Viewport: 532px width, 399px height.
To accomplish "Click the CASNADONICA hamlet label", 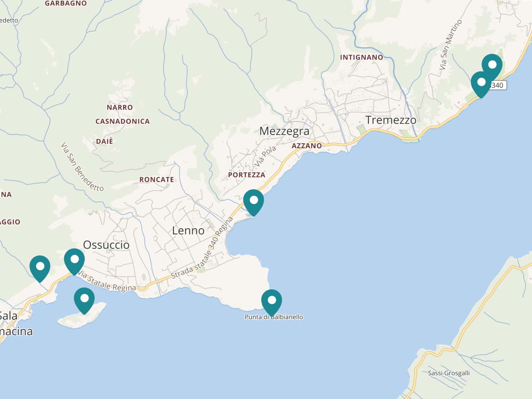I will 123,122.
